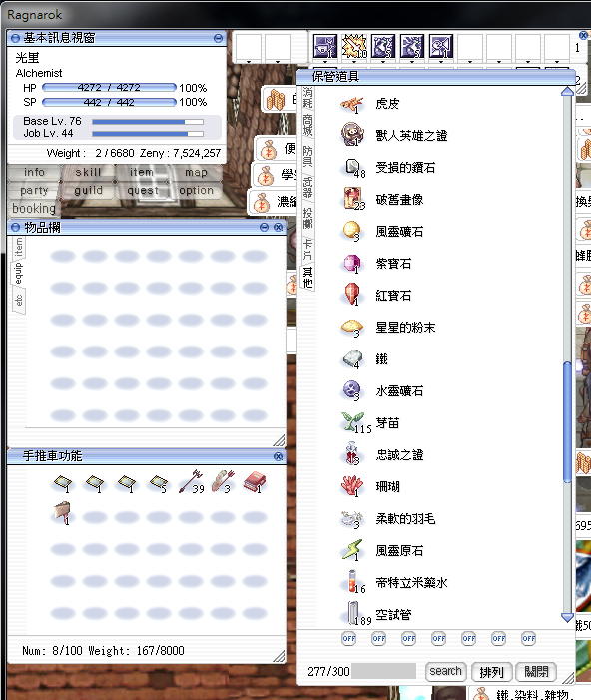
Task: Open the guild menu button
Action: click(88, 190)
